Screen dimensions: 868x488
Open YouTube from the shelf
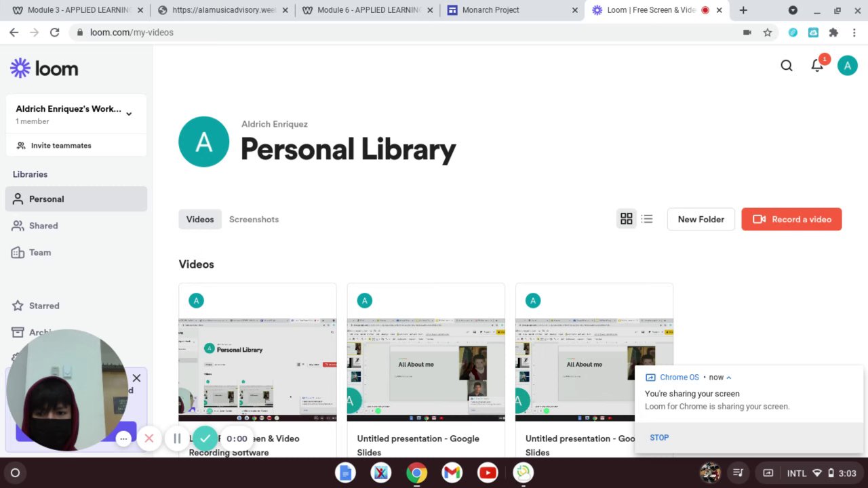[x=488, y=473]
